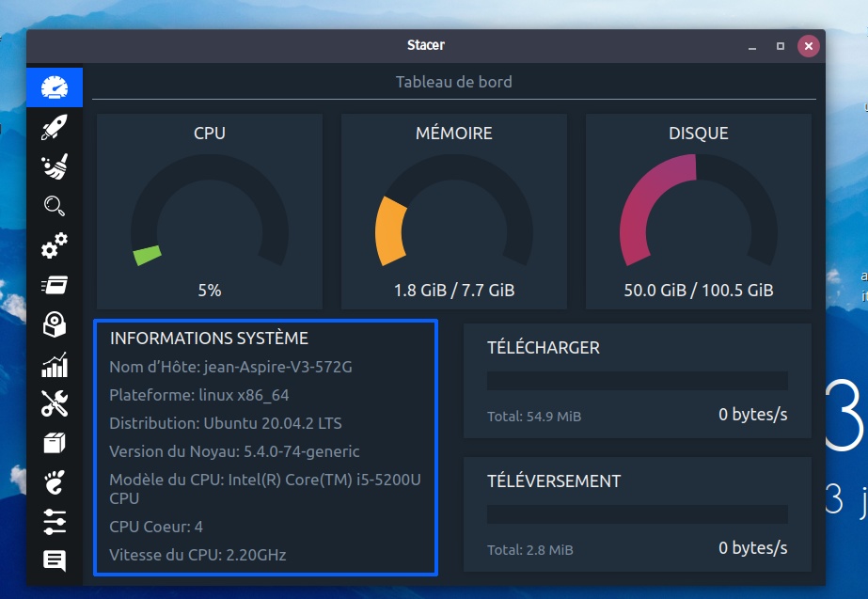
Task: Open Feedback with the speech bubble icon
Action: (55, 560)
